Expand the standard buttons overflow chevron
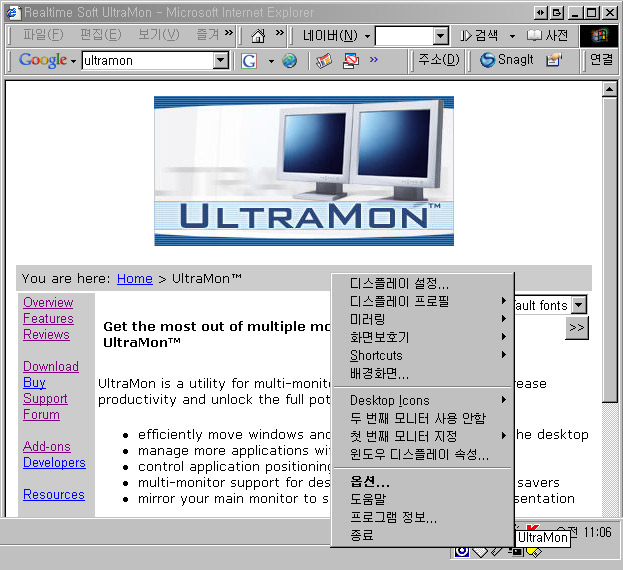 (x=280, y=33)
